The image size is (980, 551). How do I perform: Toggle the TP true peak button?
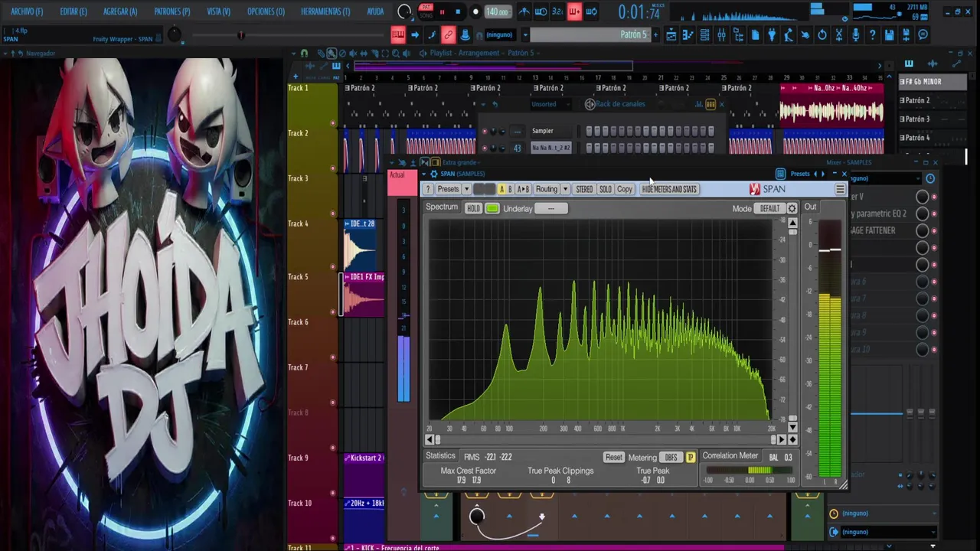[691, 457]
